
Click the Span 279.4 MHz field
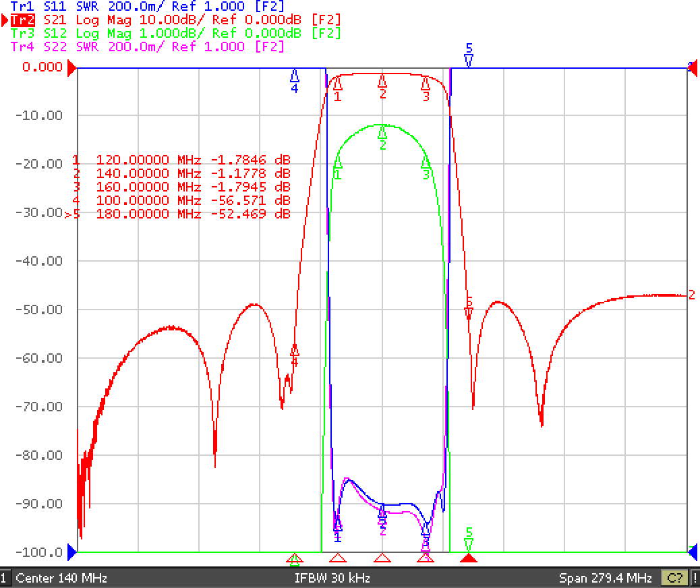(606, 578)
